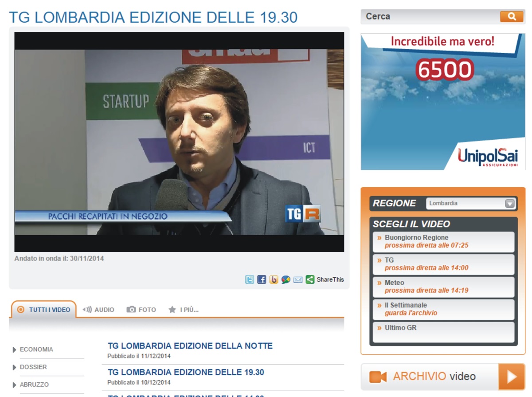The height and width of the screenshot is (397, 532).
Task: Expand the ECONOMIA category arrow
Action: [15, 350]
